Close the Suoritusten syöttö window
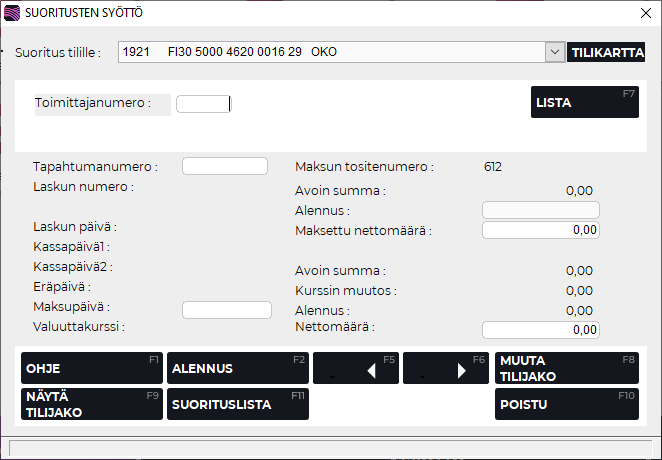The width and height of the screenshot is (662, 460). tap(644, 14)
